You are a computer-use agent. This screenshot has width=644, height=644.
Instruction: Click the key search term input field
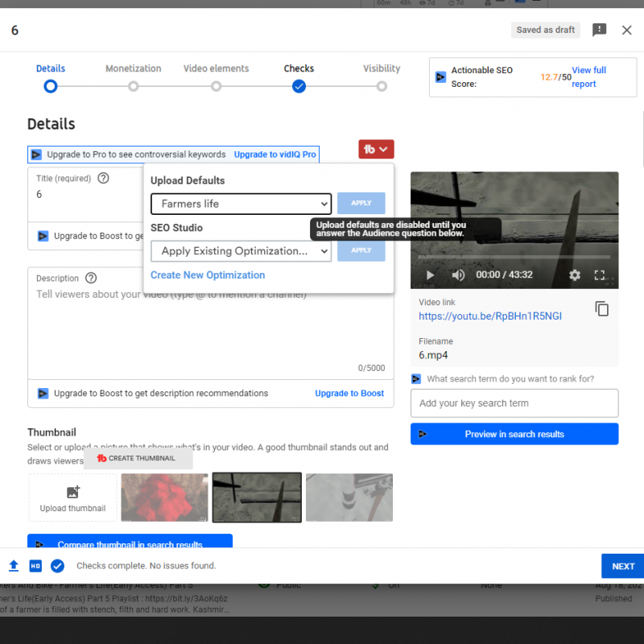click(x=514, y=403)
